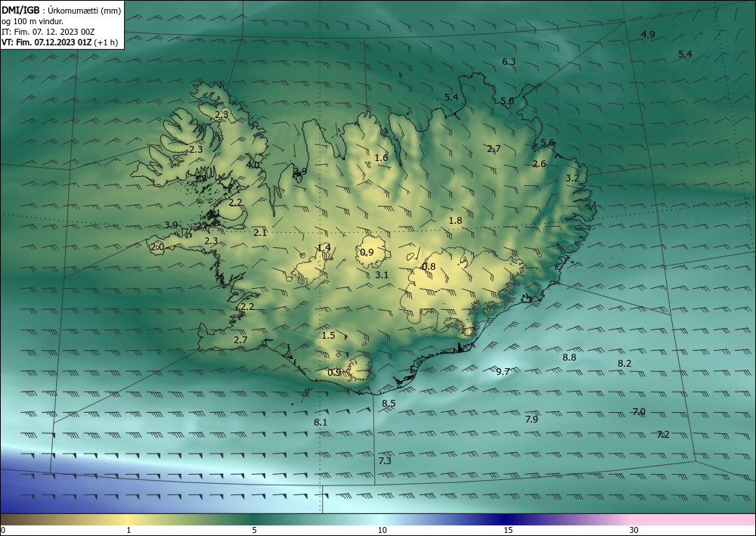The height and width of the screenshot is (536, 756).
Task: Click the 3.1 value in the central highlands
Action: click(382, 274)
